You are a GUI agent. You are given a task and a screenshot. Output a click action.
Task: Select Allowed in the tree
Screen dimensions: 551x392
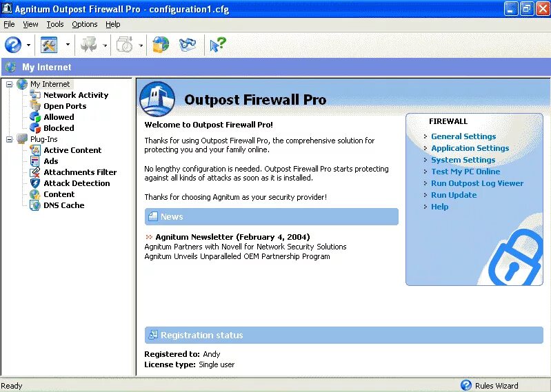coord(59,117)
